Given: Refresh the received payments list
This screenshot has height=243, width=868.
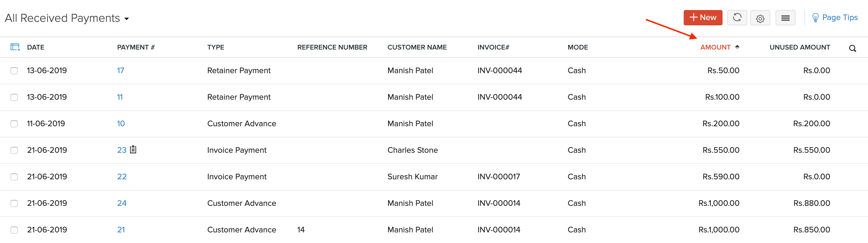Looking at the screenshot, I should coord(737,18).
